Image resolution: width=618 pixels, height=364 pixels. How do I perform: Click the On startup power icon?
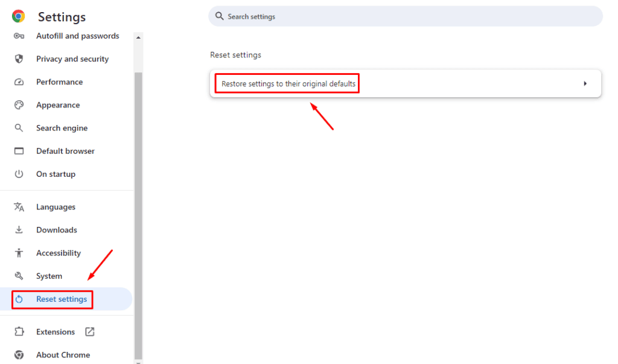click(x=19, y=174)
